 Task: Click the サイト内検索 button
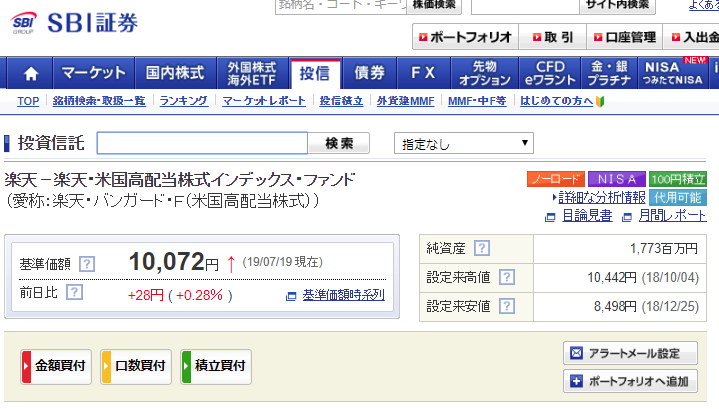[618, 6]
